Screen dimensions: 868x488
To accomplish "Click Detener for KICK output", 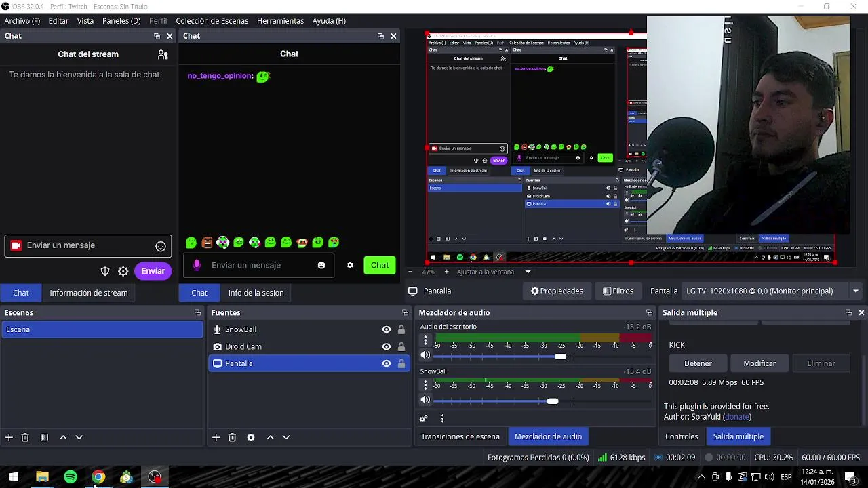I will (698, 363).
